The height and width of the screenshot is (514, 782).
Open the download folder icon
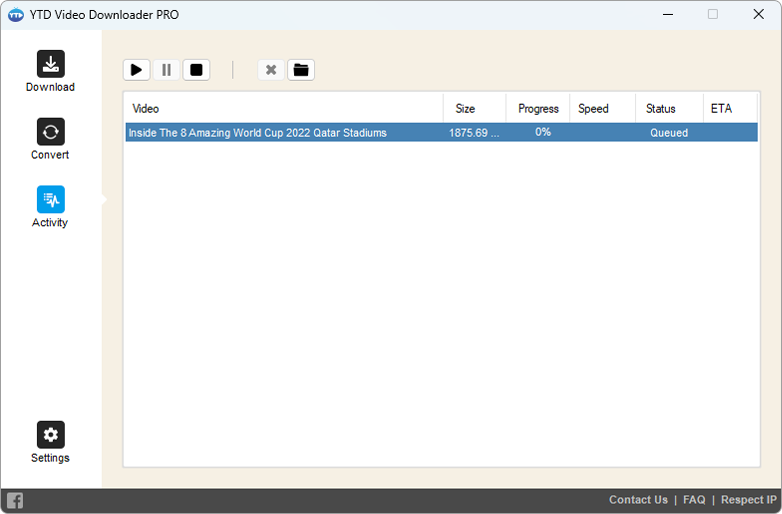point(301,70)
